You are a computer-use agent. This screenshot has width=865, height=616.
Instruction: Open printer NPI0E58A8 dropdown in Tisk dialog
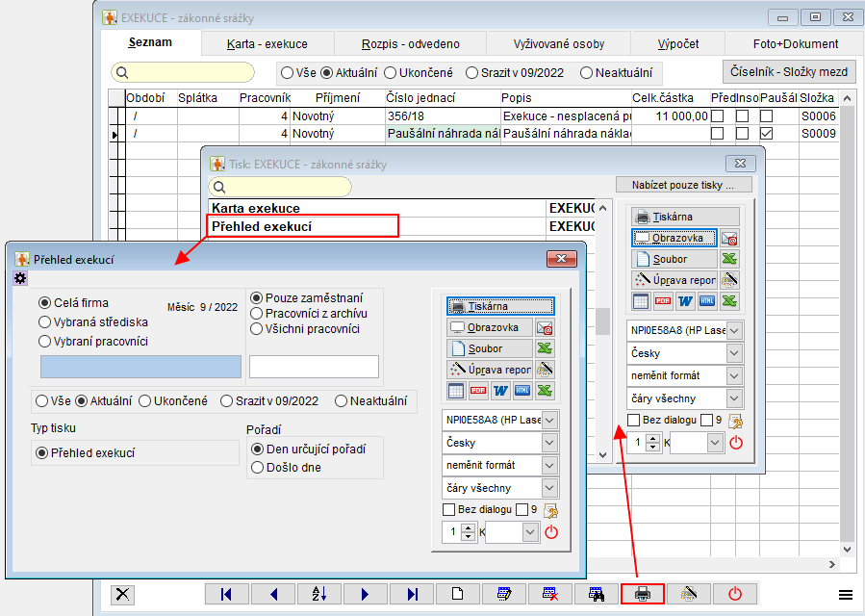pyautogui.click(x=734, y=331)
